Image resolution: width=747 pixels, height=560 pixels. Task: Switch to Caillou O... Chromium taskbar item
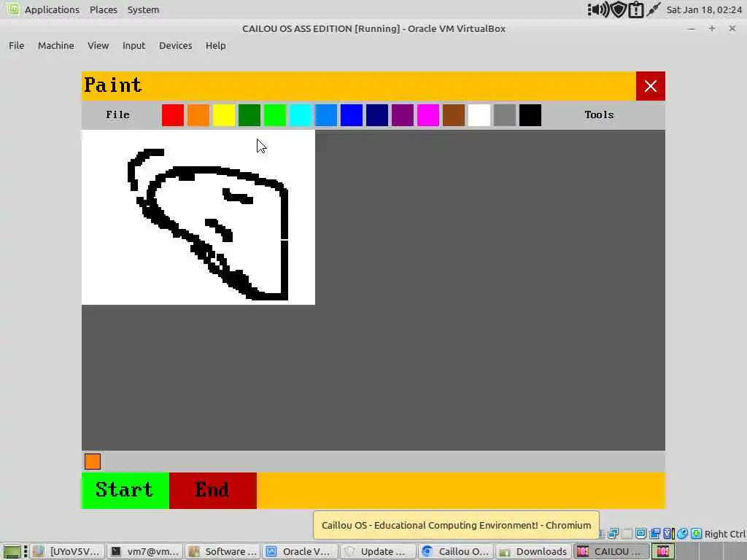coord(457,551)
